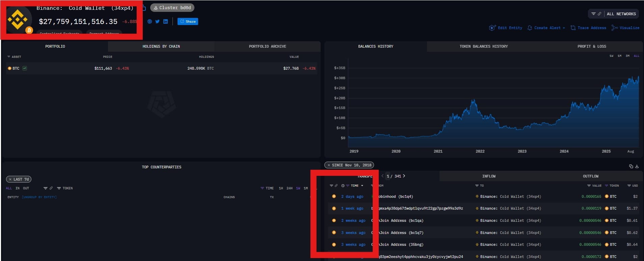The width and height of the screenshot is (644, 261).
Task: Open the website globe icon
Action: click(150, 22)
